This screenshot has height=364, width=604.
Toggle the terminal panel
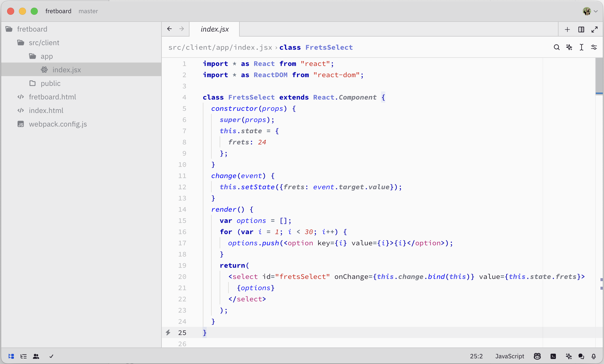pos(553,356)
